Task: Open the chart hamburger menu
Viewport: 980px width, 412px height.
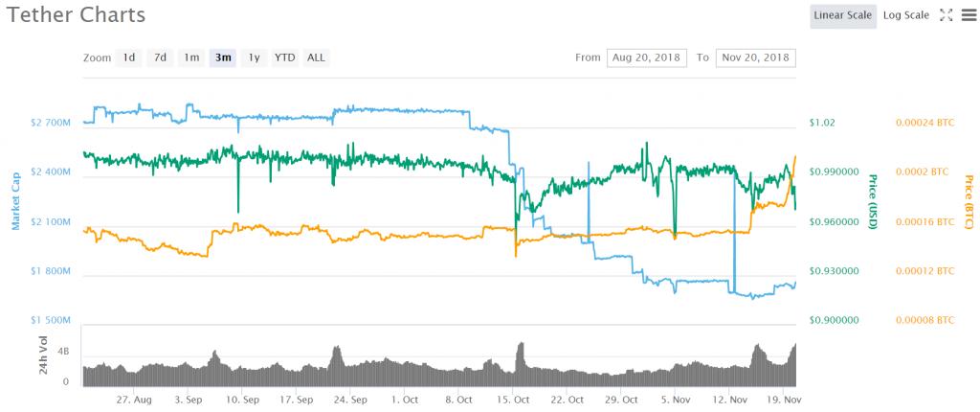Action: point(967,15)
